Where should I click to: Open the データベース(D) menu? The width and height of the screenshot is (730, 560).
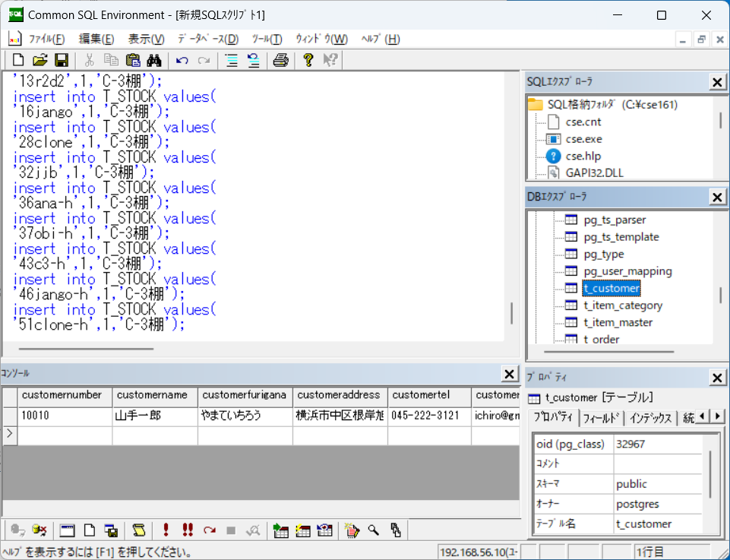pos(208,39)
